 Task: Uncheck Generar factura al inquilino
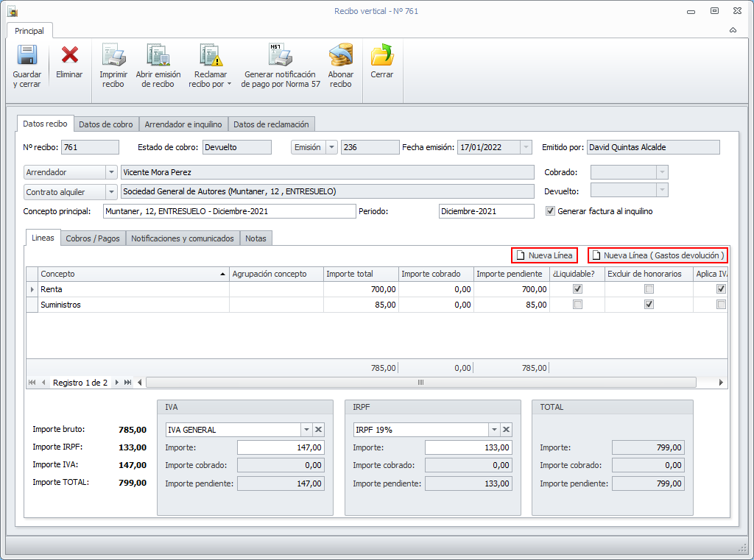550,211
